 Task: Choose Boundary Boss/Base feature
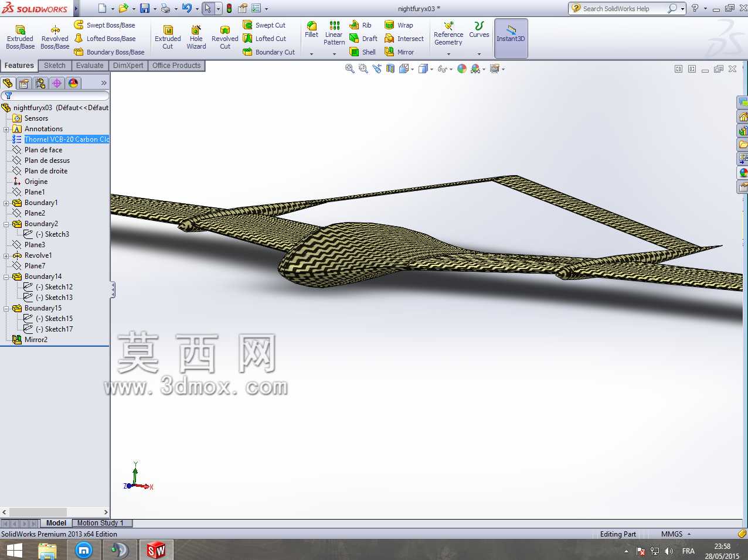[110, 52]
